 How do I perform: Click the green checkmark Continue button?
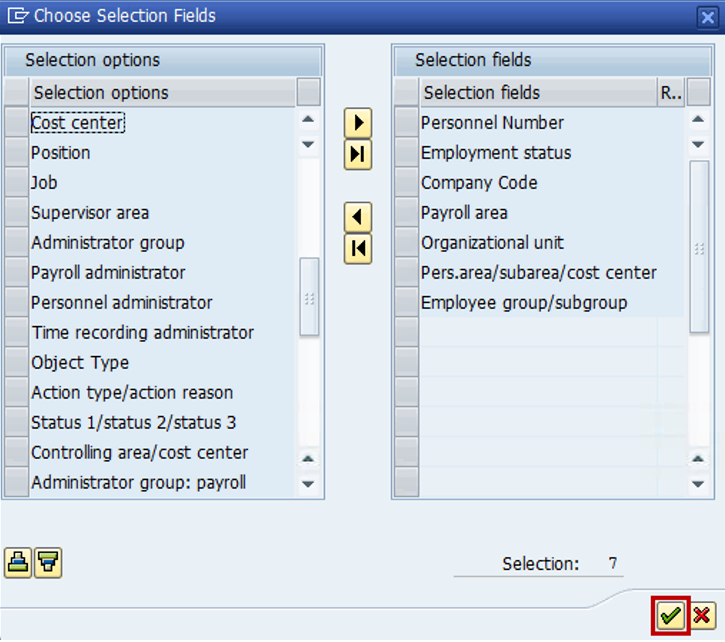tap(670, 616)
